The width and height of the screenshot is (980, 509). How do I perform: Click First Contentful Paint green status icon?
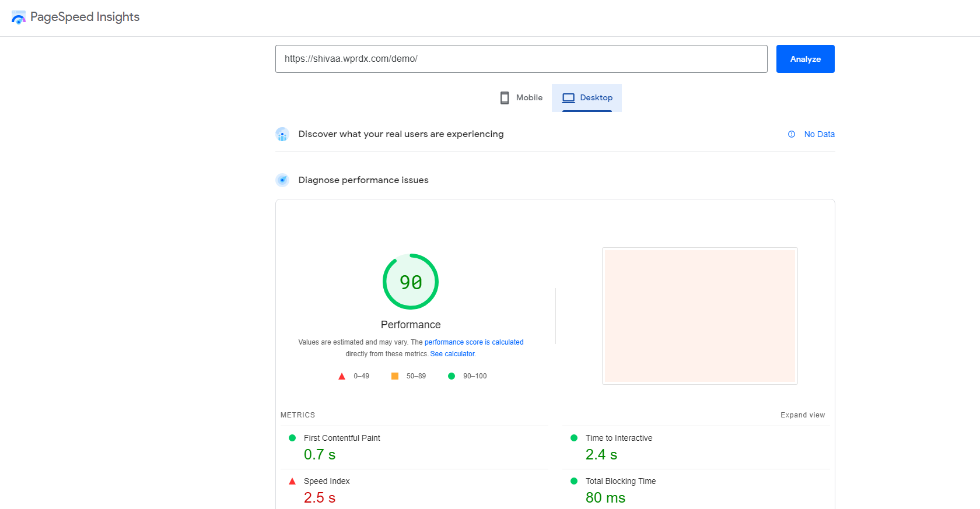click(x=292, y=438)
